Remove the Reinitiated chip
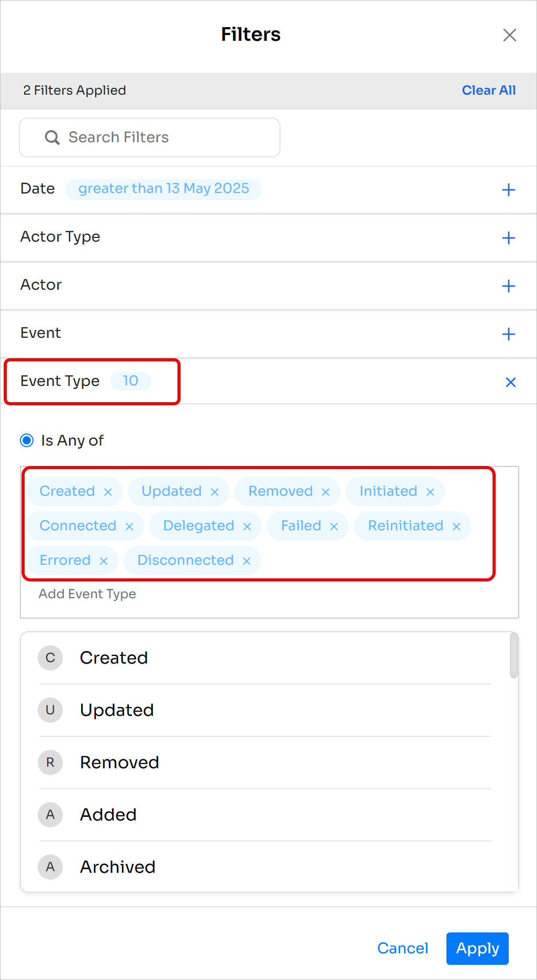This screenshot has height=980, width=537. pyautogui.click(x=456, y=527)
